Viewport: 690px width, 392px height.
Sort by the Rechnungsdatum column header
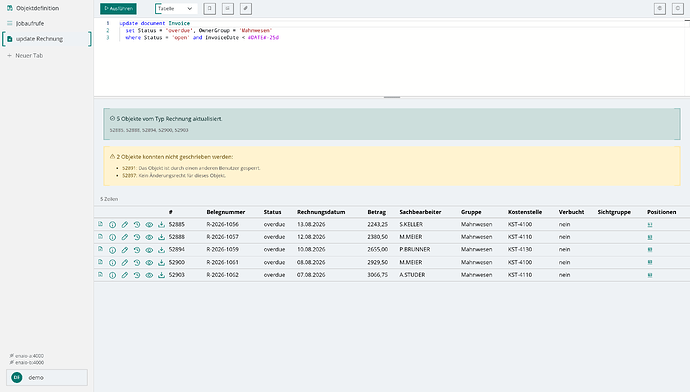point(321,212)
